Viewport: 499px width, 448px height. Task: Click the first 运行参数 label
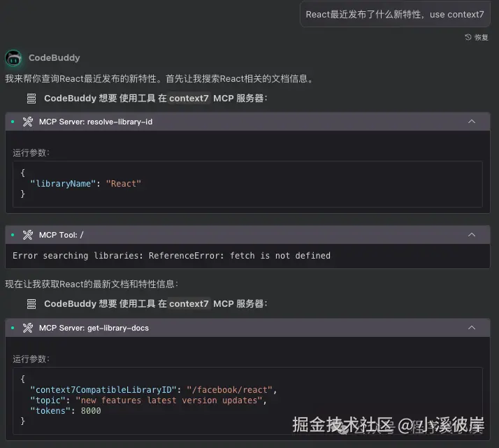tap(31, 153)
